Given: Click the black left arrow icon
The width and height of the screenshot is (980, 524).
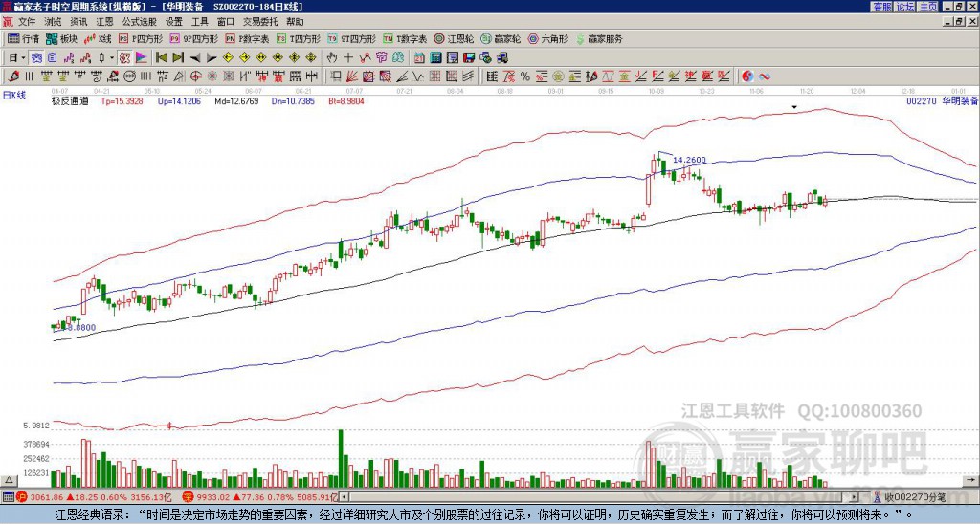Looking at the screenshot, I should point(195,57).
